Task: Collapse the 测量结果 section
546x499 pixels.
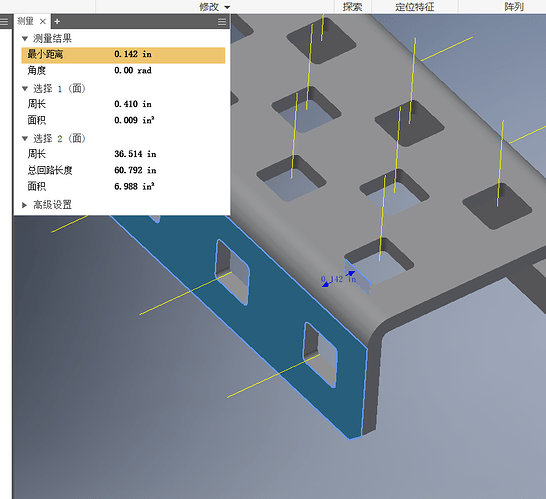Action: point(25,39)
